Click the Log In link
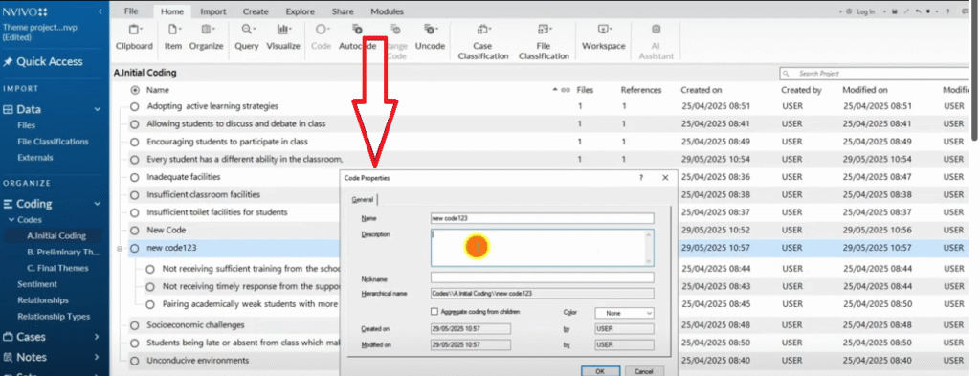 pos(865,11)
